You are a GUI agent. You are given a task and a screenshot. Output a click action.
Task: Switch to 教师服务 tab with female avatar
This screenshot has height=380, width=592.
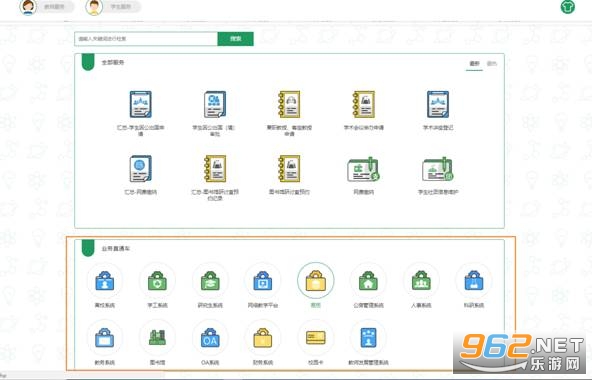[46, 7]
